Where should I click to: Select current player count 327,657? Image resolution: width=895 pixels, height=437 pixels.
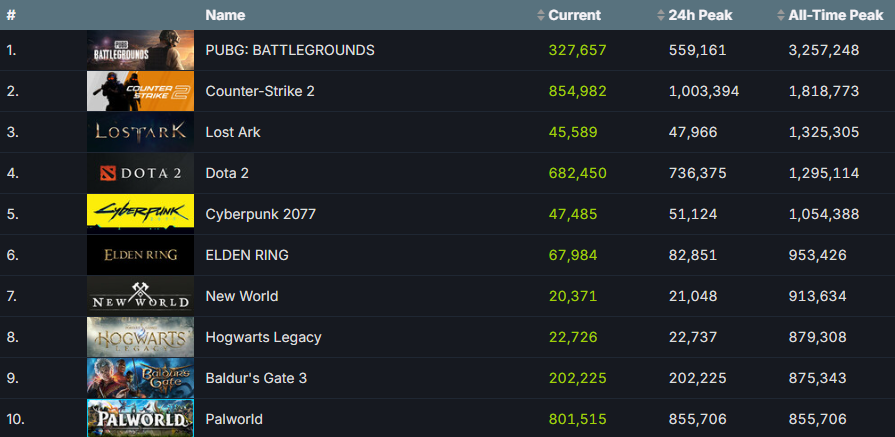tap(578, 50)
